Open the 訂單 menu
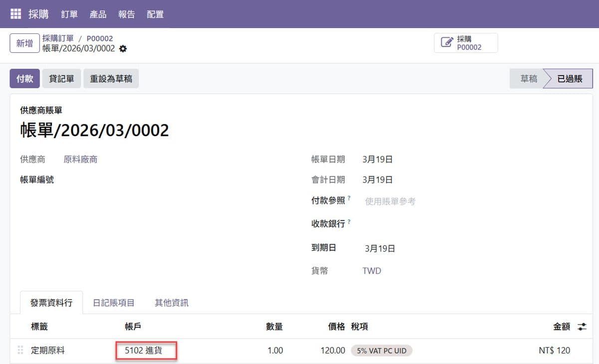Image resolution: width=599 pixels, height=364 pixels. coord(69,14)
